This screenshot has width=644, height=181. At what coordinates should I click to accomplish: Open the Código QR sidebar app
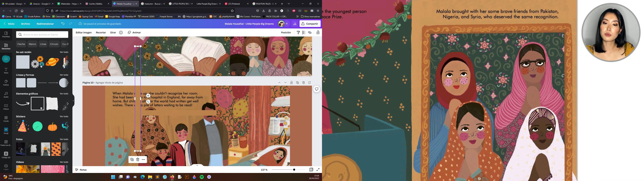6,155
